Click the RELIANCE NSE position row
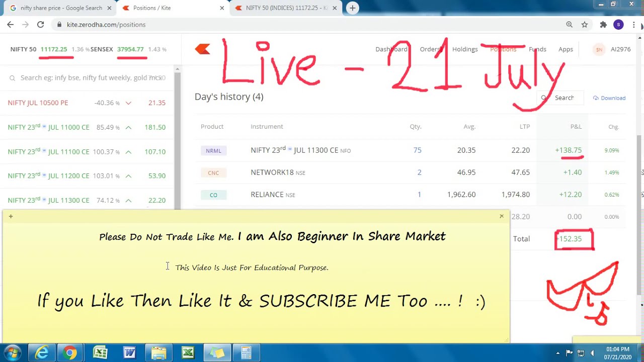Screen dimensions: 644x362 (x=410, y=195)
